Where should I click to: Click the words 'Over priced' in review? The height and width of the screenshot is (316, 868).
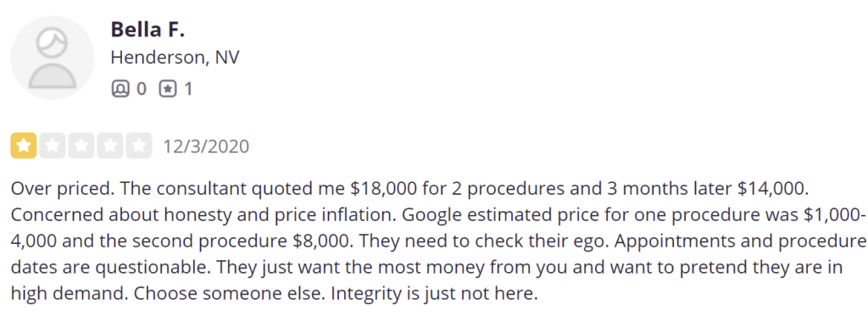60,189
